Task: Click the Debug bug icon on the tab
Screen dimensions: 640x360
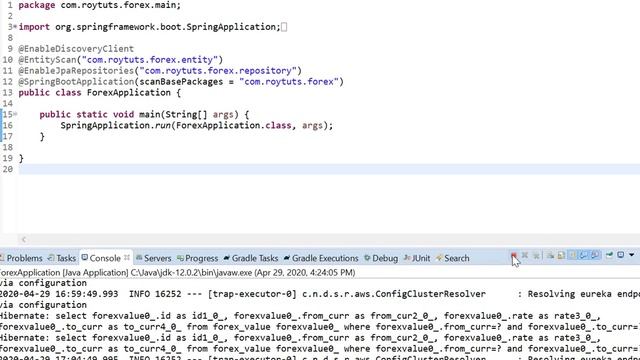Action: point(367,258)
